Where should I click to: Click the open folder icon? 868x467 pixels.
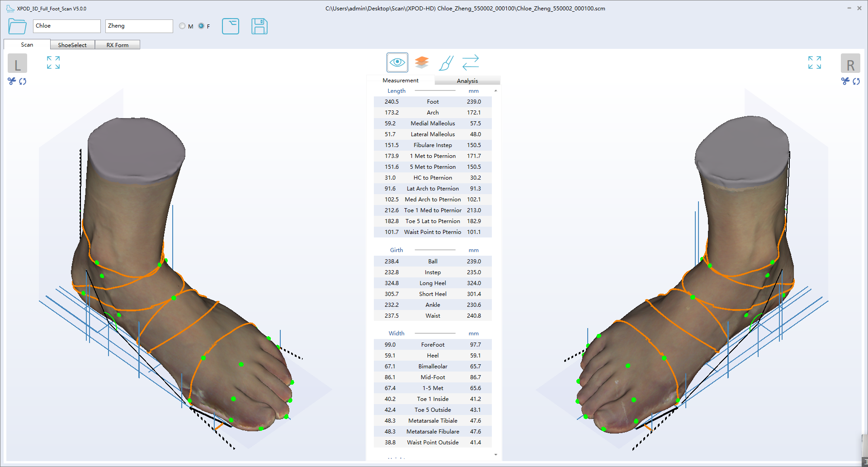pyautogui.click(x=17, y=26)
